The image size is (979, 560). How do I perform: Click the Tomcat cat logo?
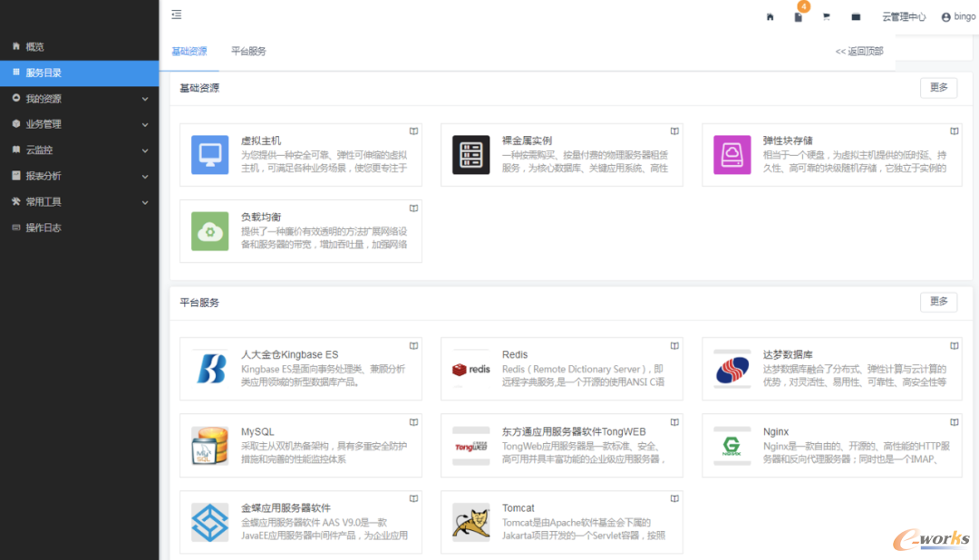coord(470,522)
